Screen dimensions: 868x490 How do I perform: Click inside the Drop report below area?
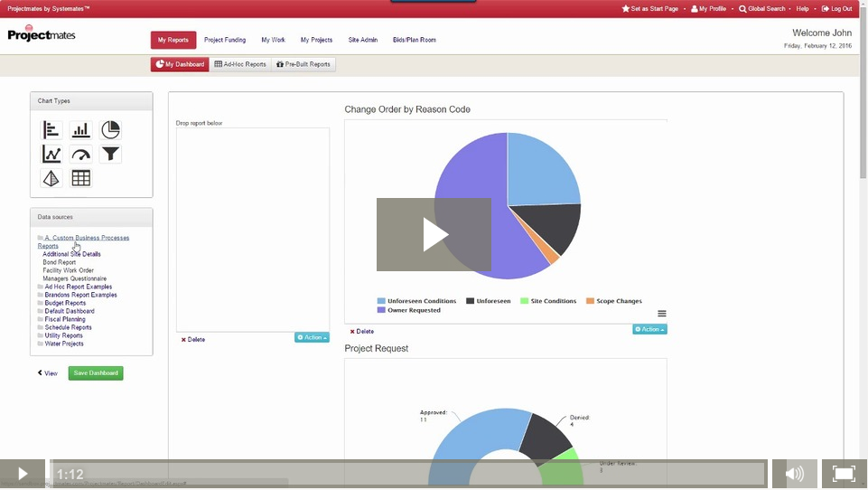pos(253,230)
